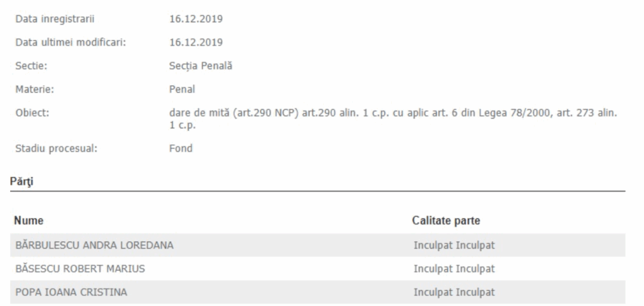The width and height of the screenshot is (644, 306).
Task: Click the Data inregistrarii value 16.12.2019
Action: click(x=196, y=19)
